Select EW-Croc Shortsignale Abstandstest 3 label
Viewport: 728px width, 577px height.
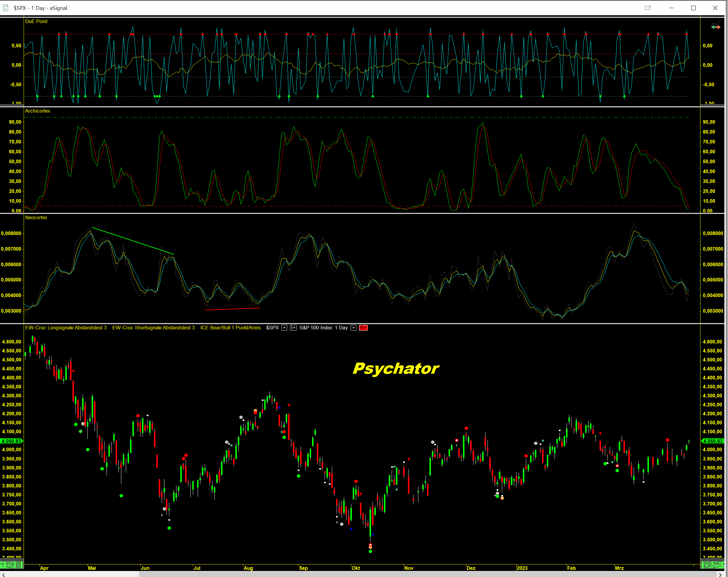153,328
